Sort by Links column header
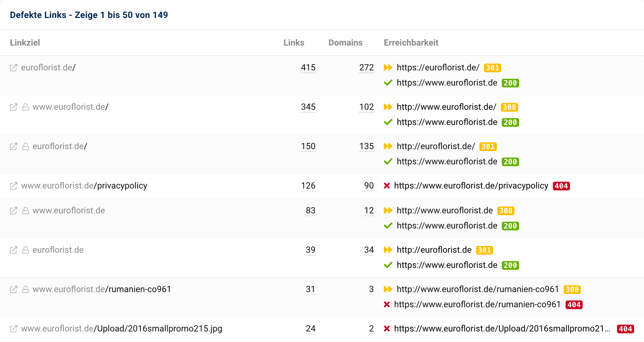 tap(293, 43)
